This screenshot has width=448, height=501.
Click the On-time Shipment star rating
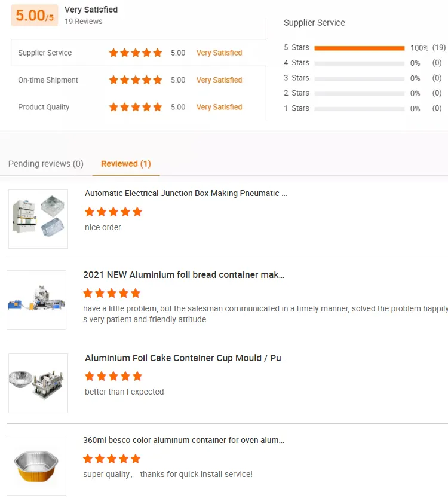coord(136,80)
